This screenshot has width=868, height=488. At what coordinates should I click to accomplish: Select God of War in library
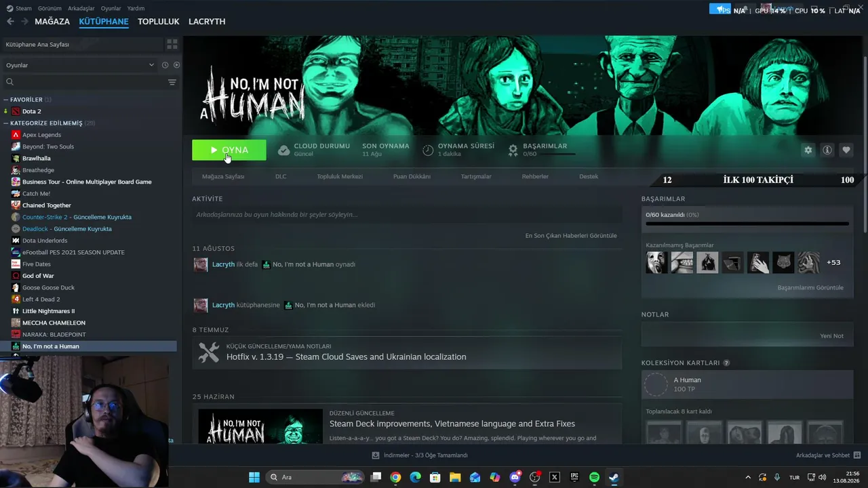tap(38, 276)
